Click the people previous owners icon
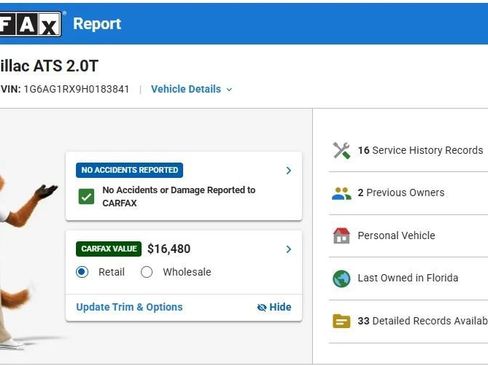The height and width of the screenshot is (366, 488). coord(342,193)
